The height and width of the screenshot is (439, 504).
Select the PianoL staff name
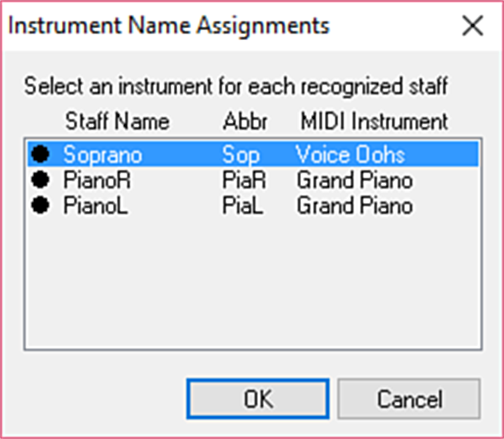[x=95, y=206]
